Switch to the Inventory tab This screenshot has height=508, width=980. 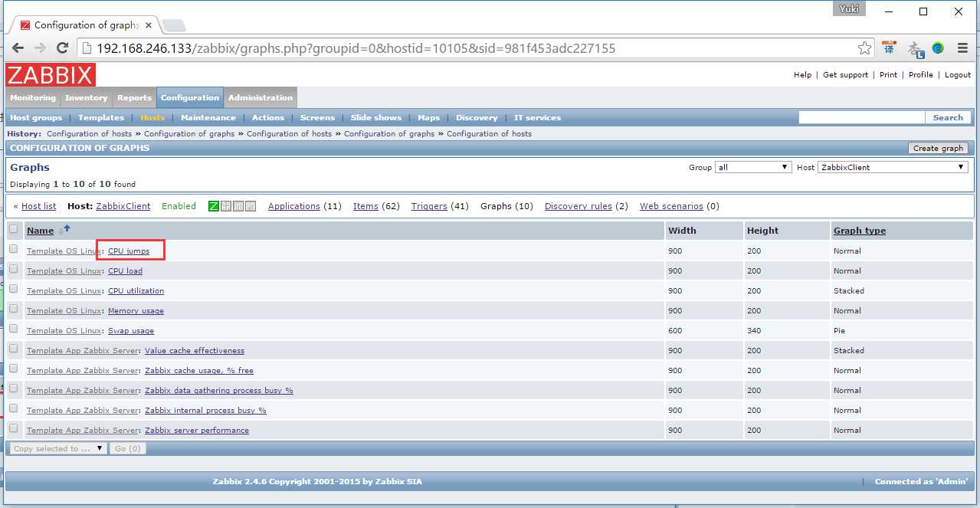[x=87, y=97]
